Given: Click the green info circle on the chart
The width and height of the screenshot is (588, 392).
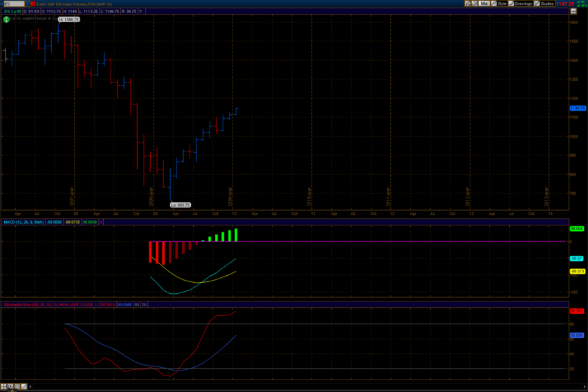Looking at the screenshot, I should 6,19.
